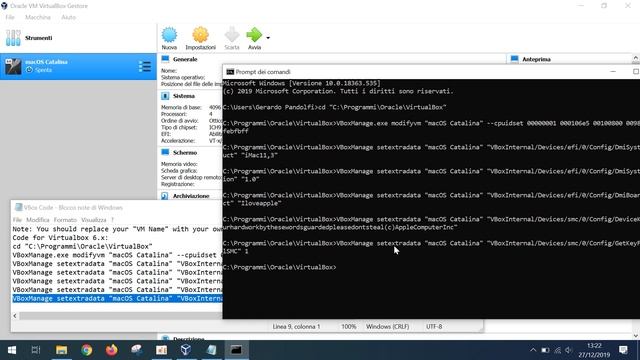Click the Schermo monitor icon
The image size is (640, 360).
click(165, 152)
